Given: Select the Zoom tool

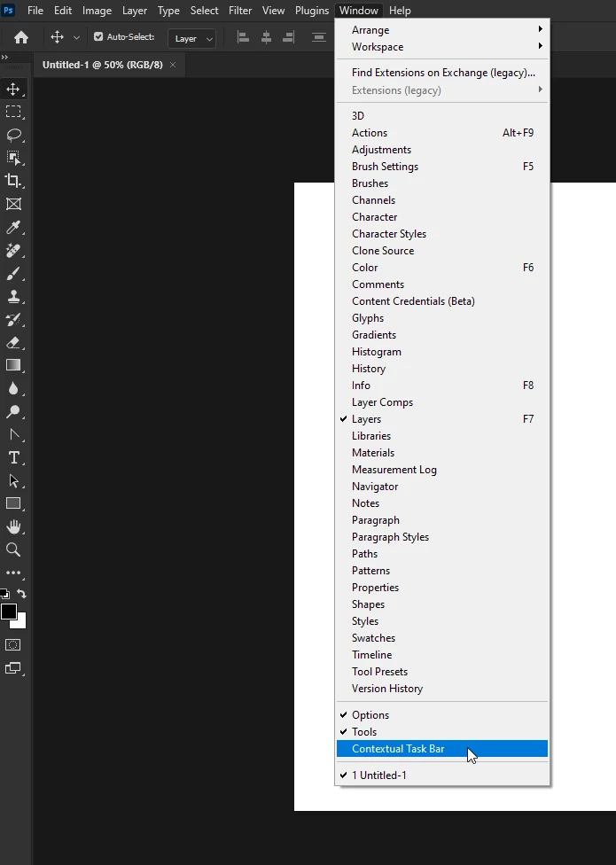Looking at the screenshot, I should tap(13, 549).
